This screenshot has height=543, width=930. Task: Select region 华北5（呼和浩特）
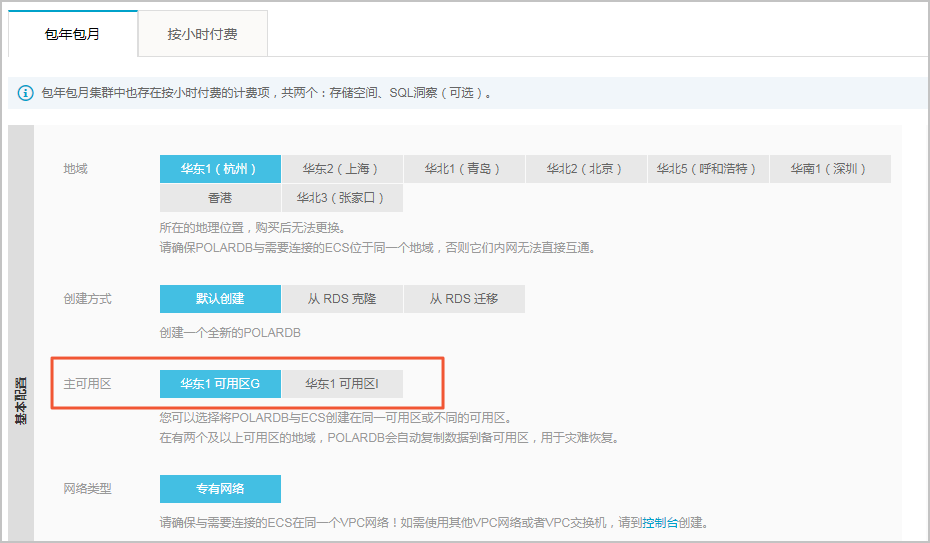(708, 169)
